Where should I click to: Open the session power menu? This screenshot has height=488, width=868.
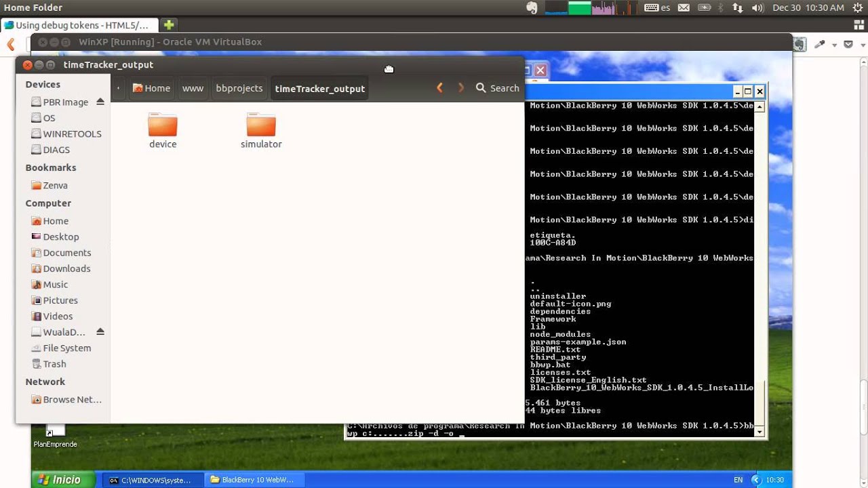tap(857, 7)
